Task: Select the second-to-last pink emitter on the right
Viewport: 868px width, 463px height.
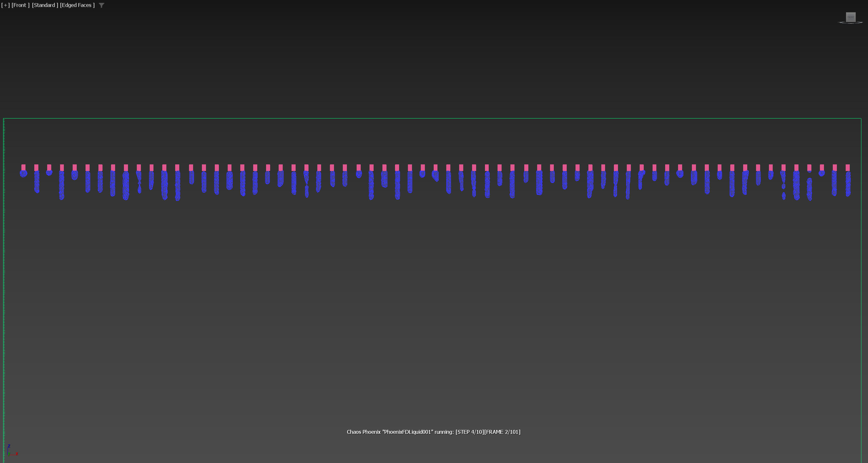Action: 835,168
